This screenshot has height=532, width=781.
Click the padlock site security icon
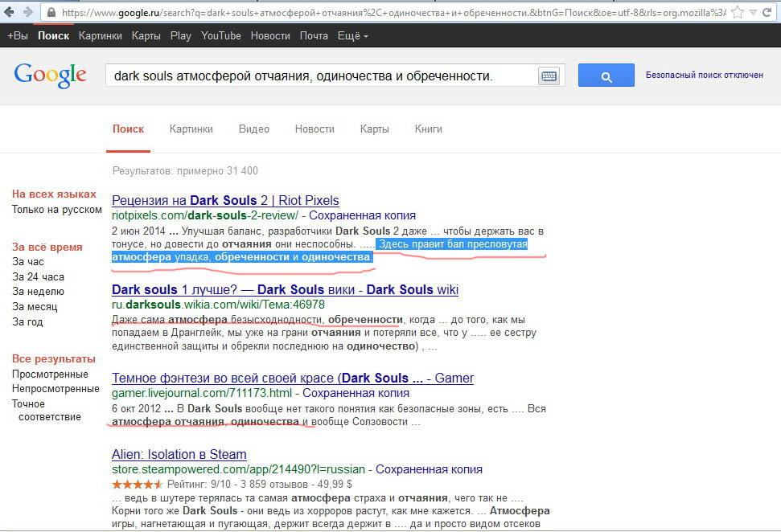tap(51, 12)
